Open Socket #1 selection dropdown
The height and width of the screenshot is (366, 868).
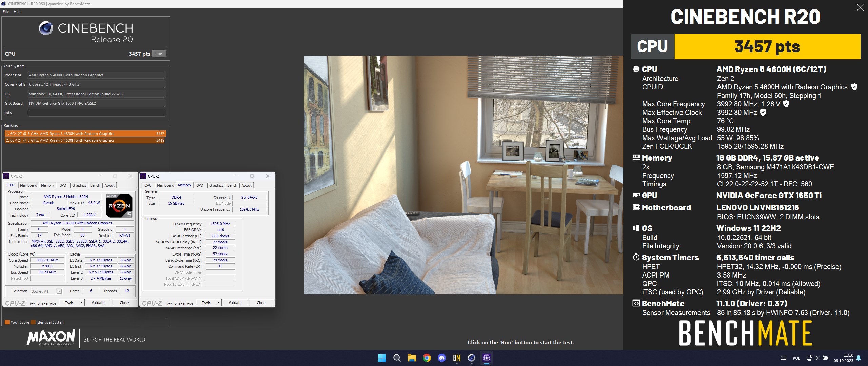(46, 291)
